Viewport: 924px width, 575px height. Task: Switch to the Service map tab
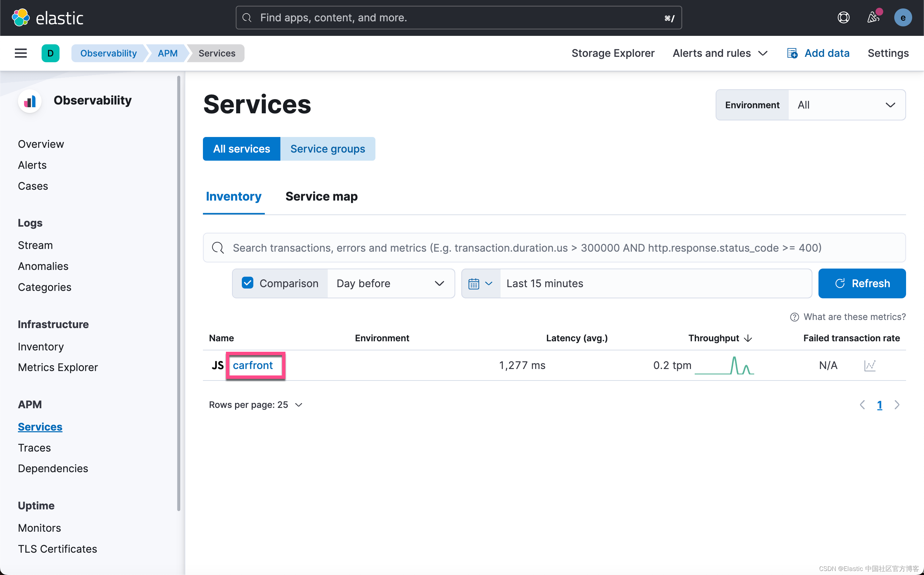[x=321, y=197]
